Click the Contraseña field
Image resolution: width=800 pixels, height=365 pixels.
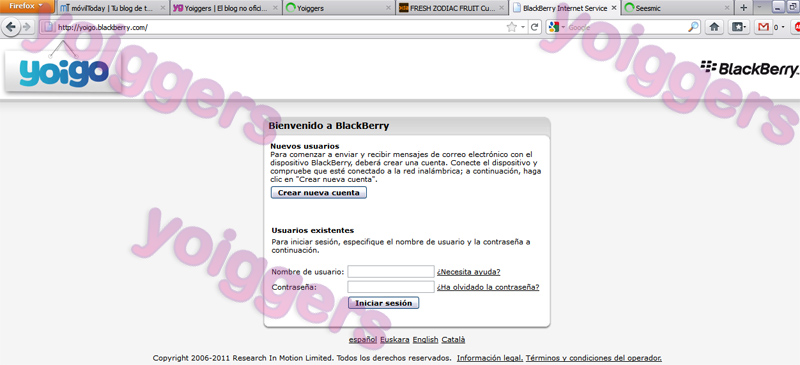point(391,287)
